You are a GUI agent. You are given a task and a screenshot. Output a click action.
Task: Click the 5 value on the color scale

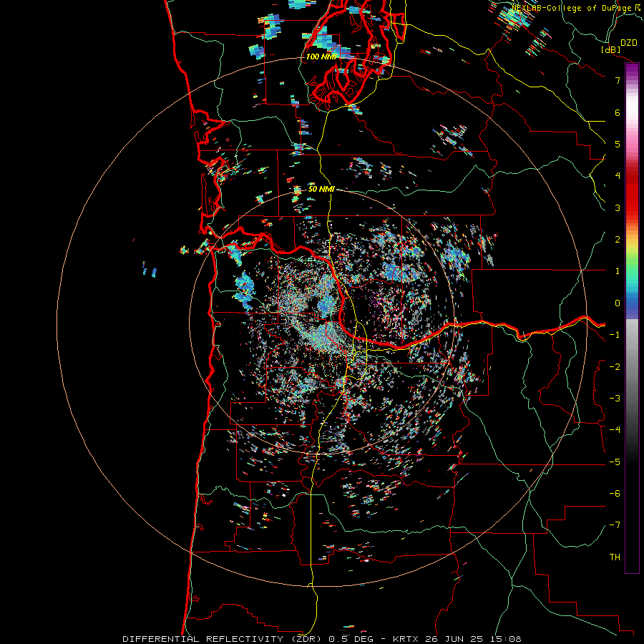(618, 144)
